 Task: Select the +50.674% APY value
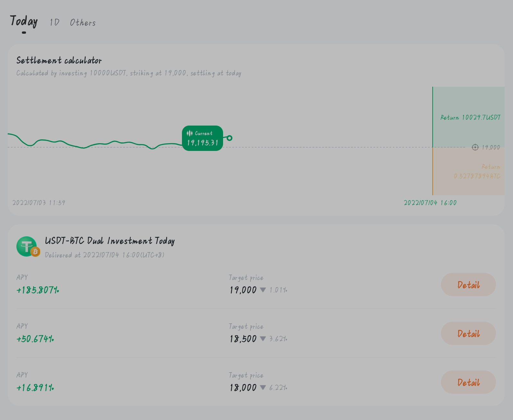[35, 339]
